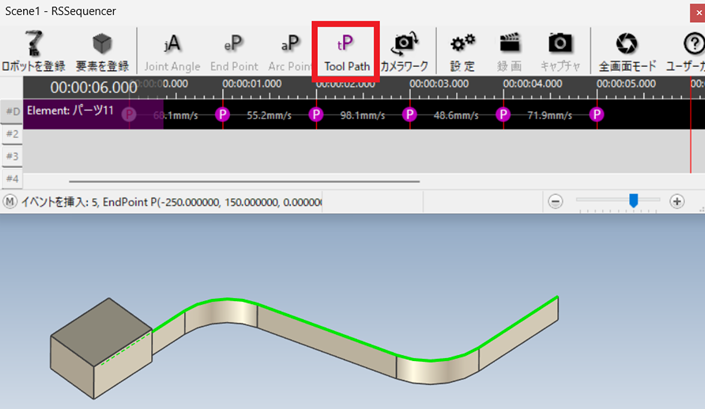705x409 pixels.
Task: Click the box part in 3D viewport
Action: tap(101, 348)
